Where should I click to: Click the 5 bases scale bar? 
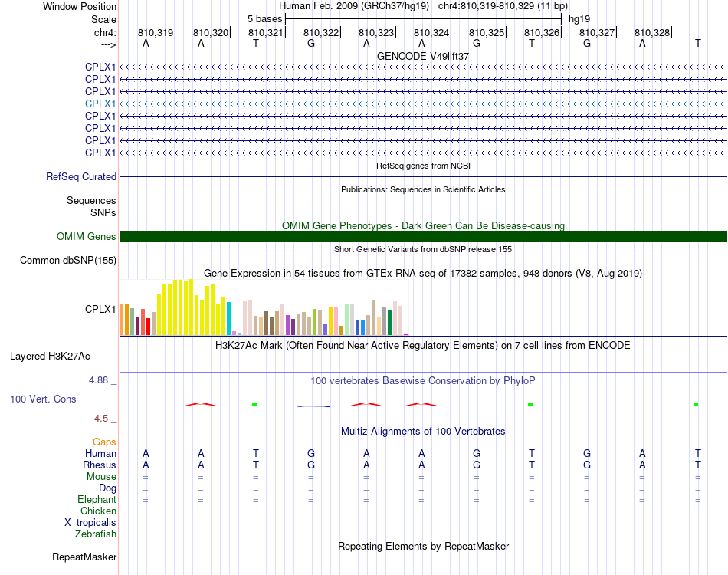[x=424, y=19]
